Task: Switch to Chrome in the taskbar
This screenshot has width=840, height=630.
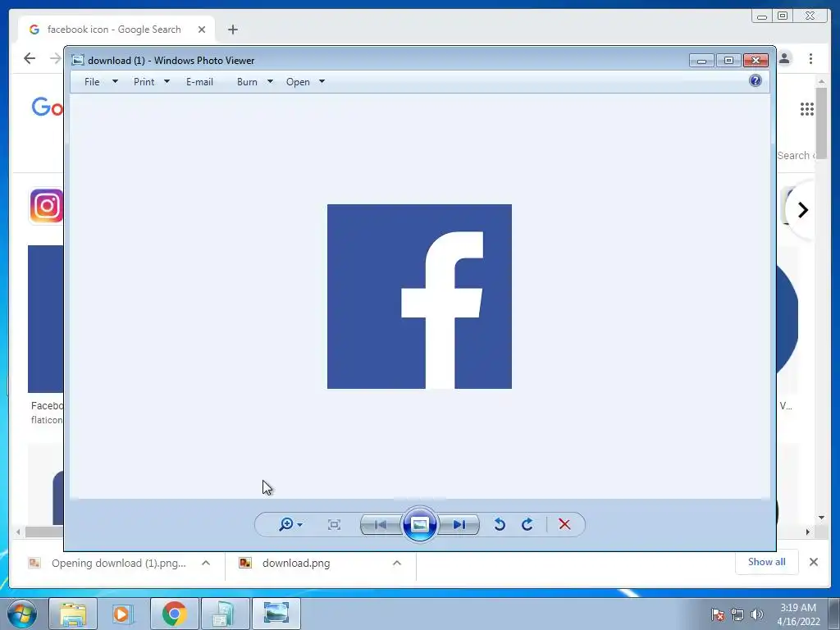Action: pyautogui.click(x=174, y=614)
